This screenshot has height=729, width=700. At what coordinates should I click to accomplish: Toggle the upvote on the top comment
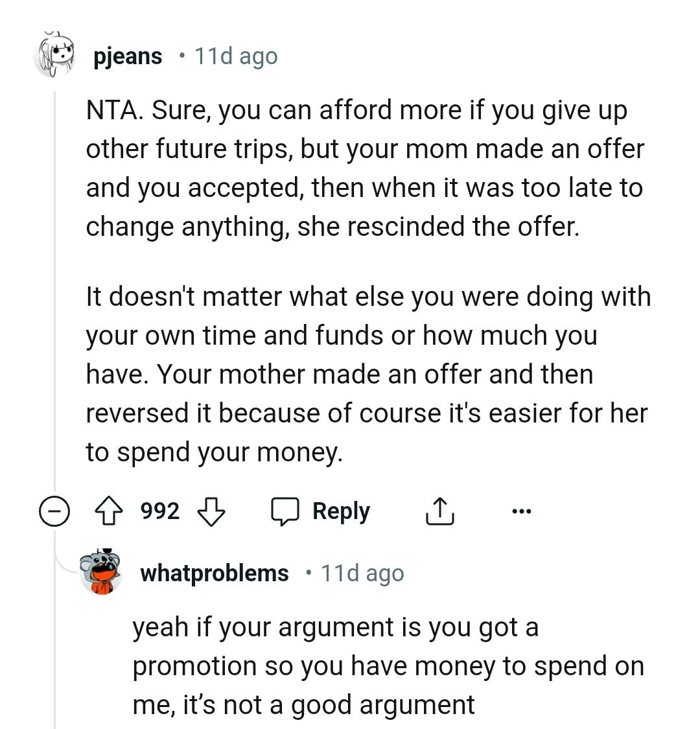coord(109,511)
